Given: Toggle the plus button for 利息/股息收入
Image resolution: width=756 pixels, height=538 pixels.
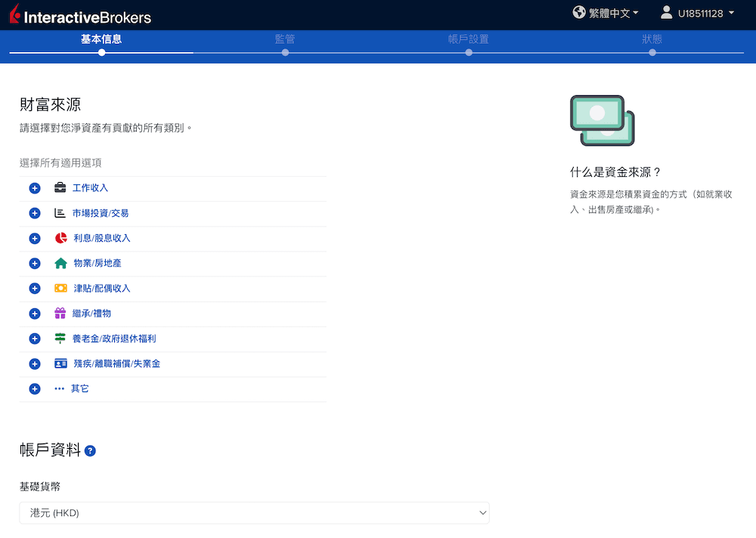Looking at the screenshot, I should pyautogui.click(x=34, y=238).
